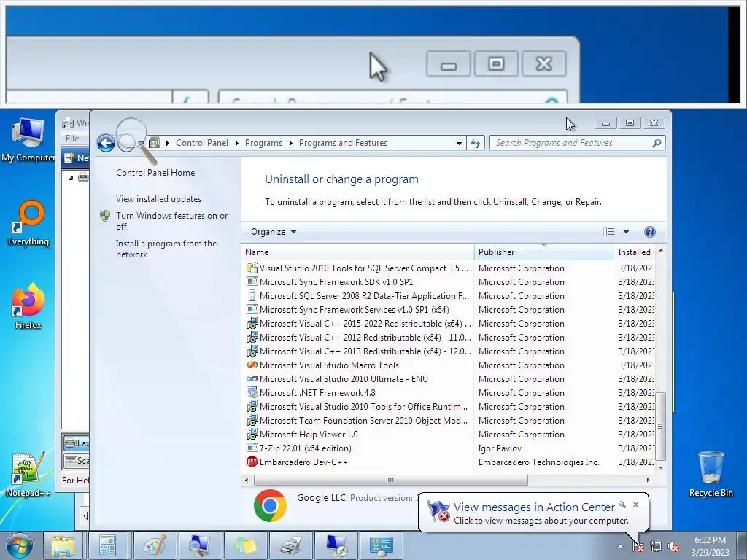Click the muted volume tray icon
Screen dimensions: 747x560
click(673, 547)
